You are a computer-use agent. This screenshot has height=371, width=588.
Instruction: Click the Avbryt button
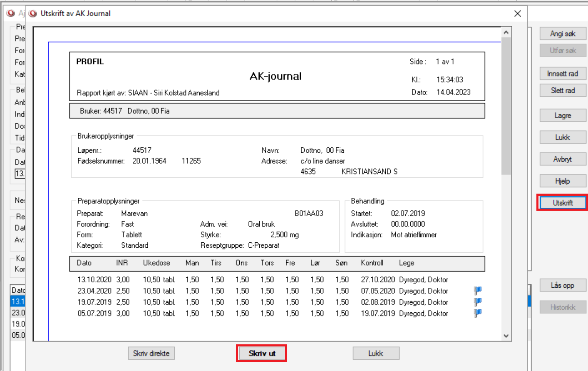[x=563, y=159]
